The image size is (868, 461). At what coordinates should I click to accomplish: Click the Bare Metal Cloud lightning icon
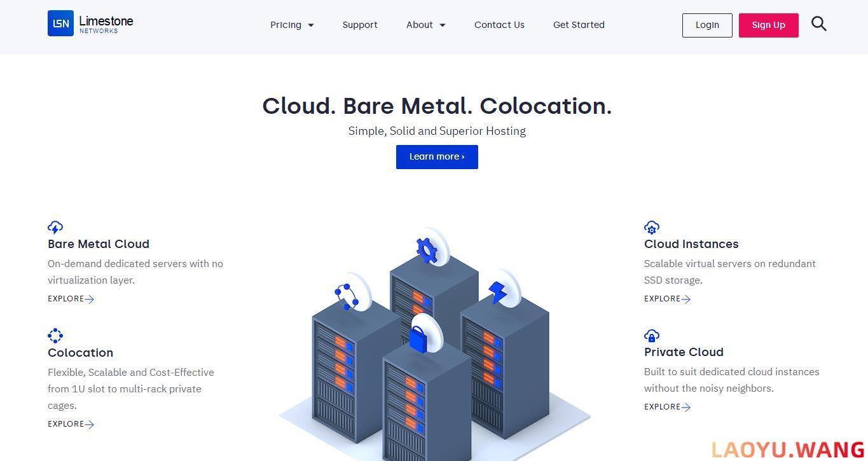[x=55, y=228]
